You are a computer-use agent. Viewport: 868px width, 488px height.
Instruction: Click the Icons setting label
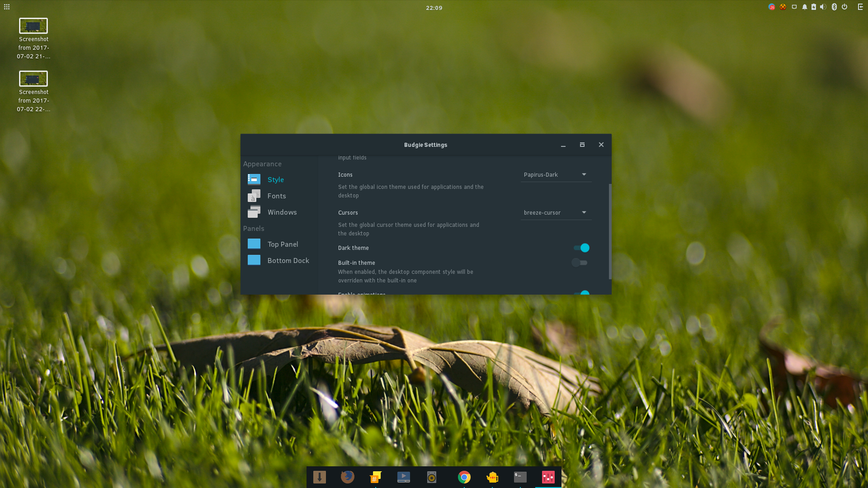tap(345, 175)
